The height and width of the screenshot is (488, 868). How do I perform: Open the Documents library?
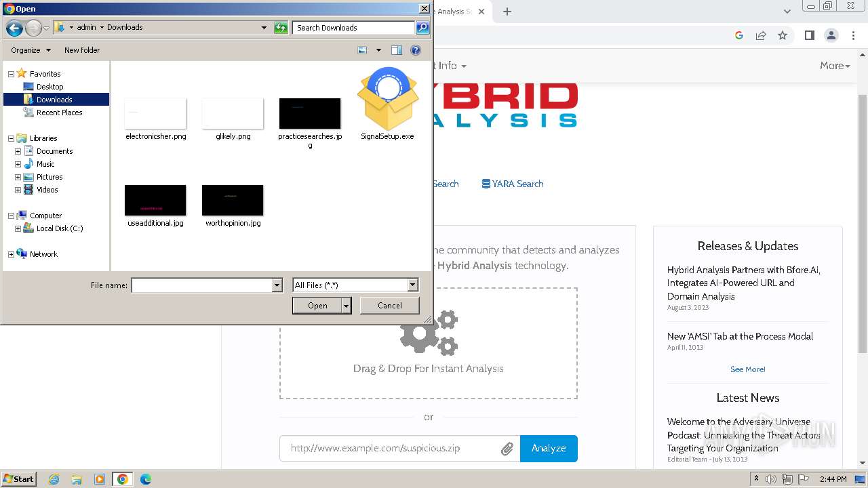pyautogui.click(x=54, y=151)
